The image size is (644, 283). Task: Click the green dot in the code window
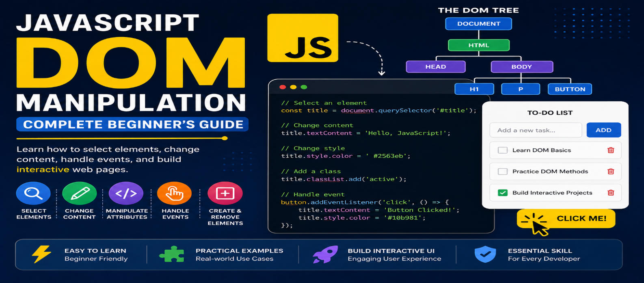304,87
